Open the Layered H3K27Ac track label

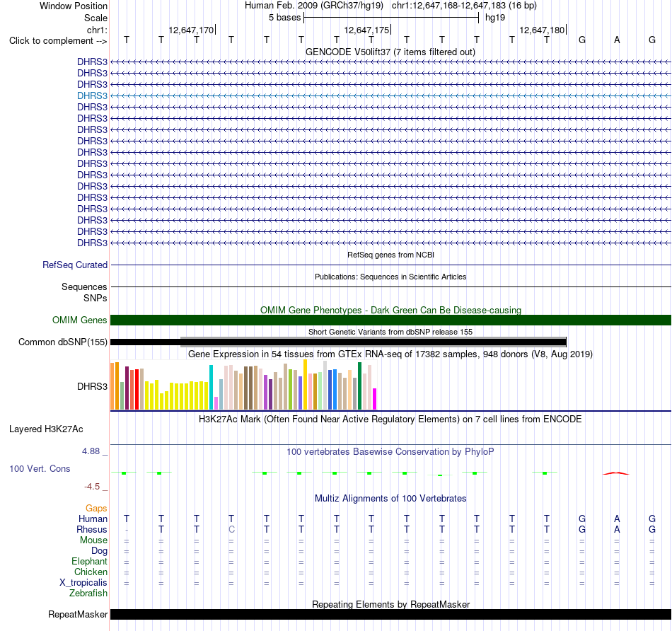click(x=46, y=429)
